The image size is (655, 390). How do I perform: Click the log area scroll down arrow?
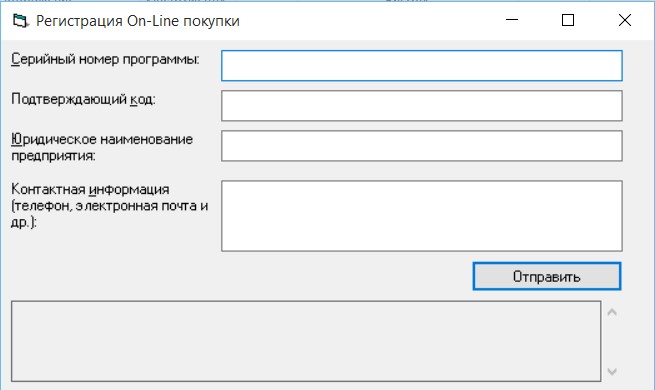click(x=612, y=371)
